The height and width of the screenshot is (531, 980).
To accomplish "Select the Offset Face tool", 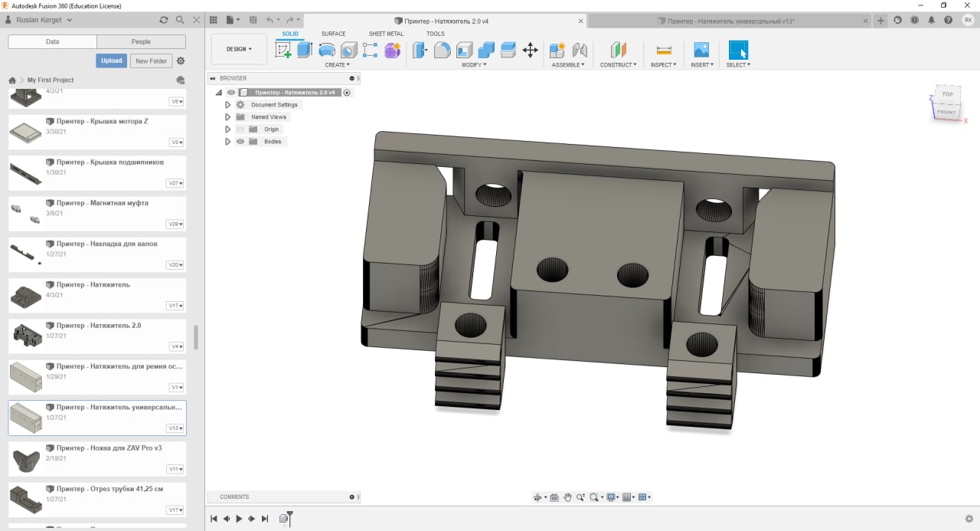I will pos(508,51).
